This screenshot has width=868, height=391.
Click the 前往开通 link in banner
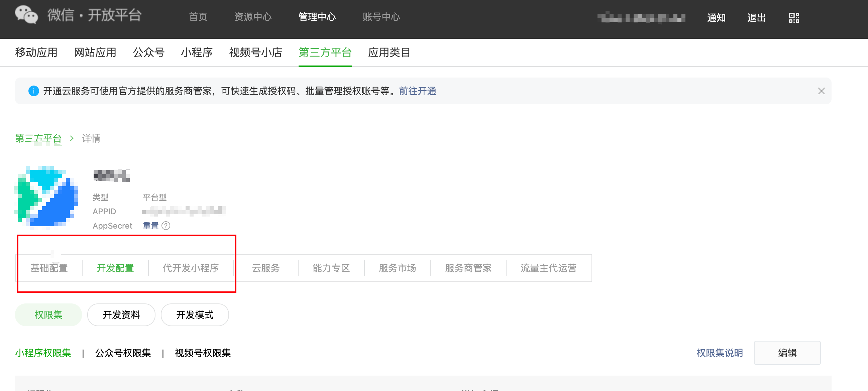tap(418, 91)
